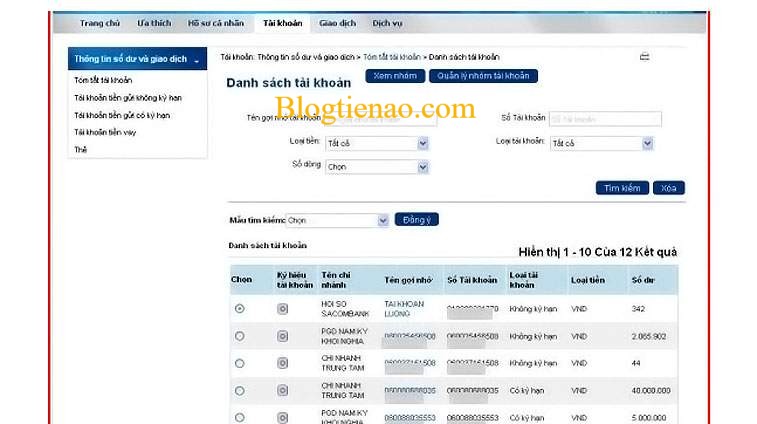Open the Loại tiền dropdown

pos(377,143)
